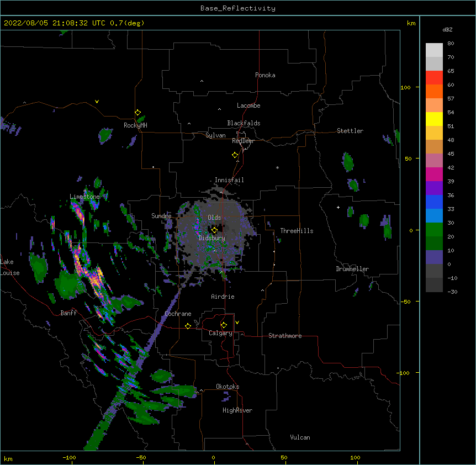The width and height of the screenshot is (476, 465).
Task: Select the bright green 20–30 dBZ legend band
Action: tap(434, 230)
